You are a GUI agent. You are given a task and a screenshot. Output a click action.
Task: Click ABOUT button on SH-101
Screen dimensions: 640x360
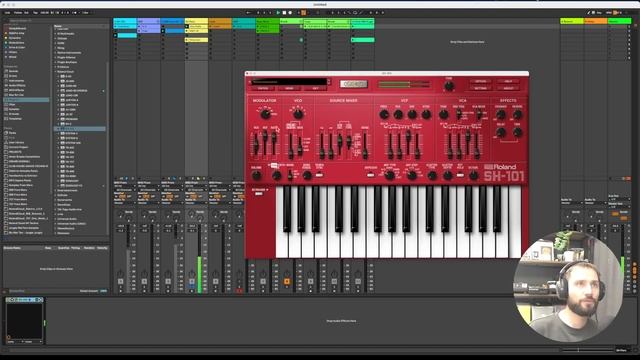click(508, 88)
